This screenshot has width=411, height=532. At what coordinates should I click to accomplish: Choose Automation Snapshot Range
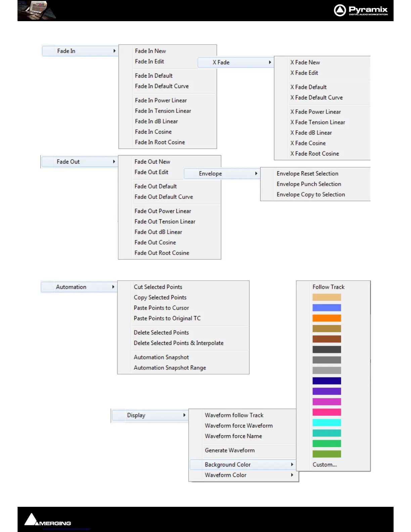pyautogui.click(x=170, y=368)
